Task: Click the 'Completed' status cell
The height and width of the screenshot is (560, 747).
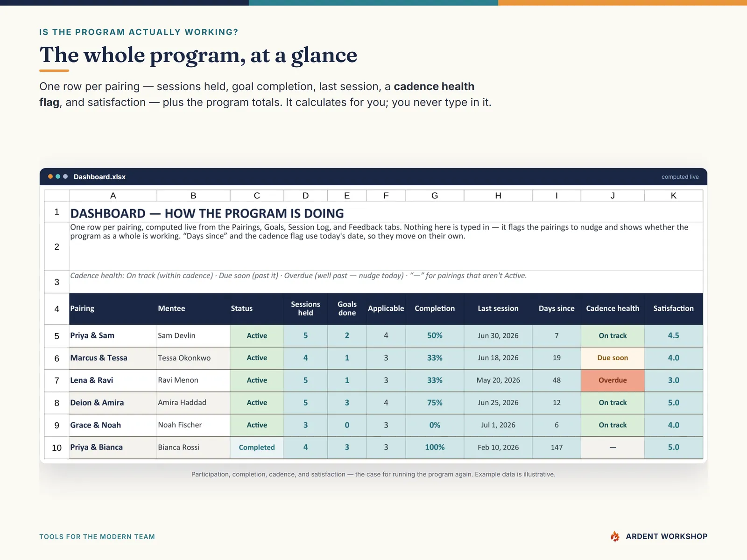Action: coord(257,447)
